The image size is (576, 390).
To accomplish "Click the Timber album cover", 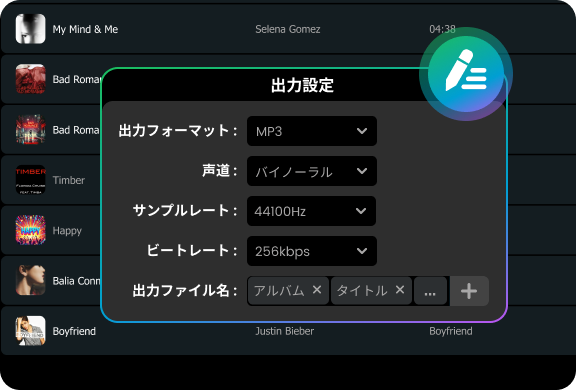I will point(30,180).
